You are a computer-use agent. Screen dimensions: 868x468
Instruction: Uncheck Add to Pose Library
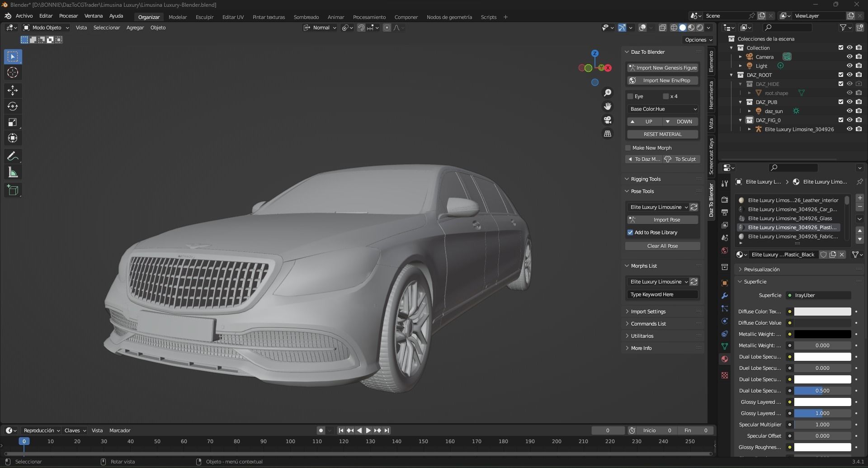[630, 232]
